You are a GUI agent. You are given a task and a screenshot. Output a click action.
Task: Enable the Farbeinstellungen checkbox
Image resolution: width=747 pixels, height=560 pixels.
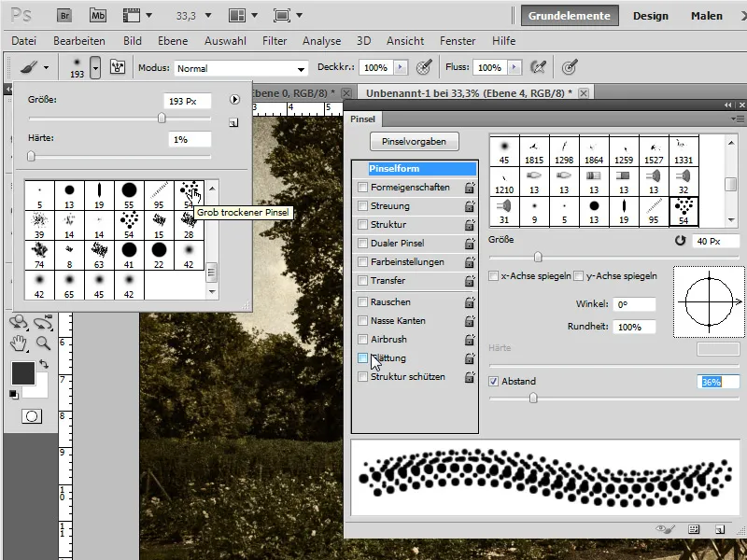click(362, 261)
